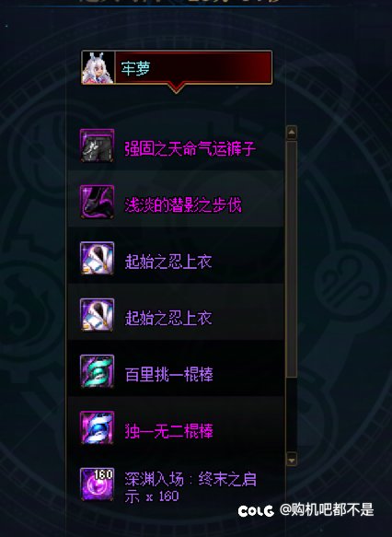Click the second 起始之忍上衣 robe icon
Image resolution: width=392 pixels, height=537 pixels.
click(97, 315)
